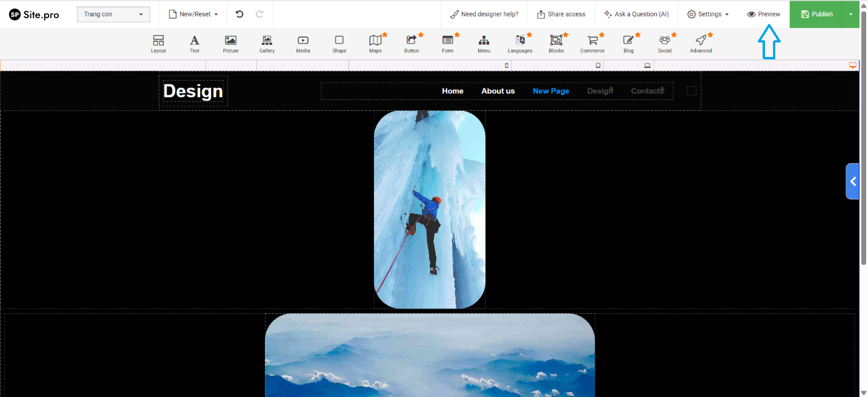Add a Media element

pyautogui.click(x=303, y=44)
